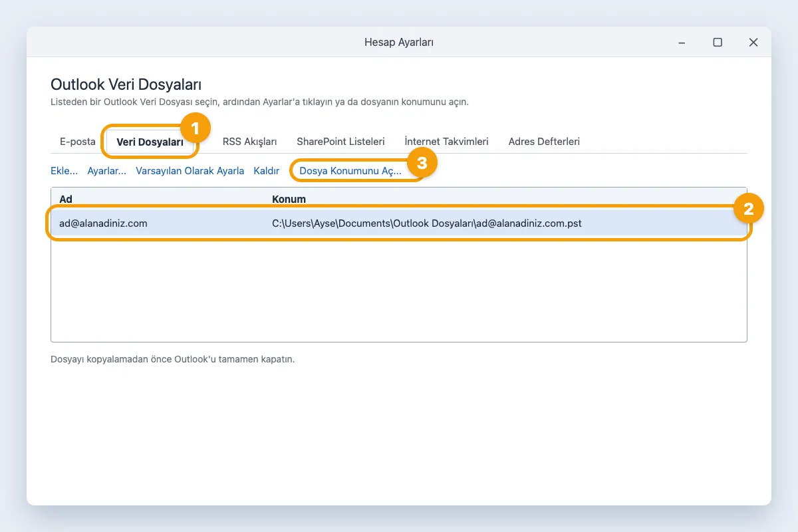This screenshot has width=798, height=532.
Task: Click the Konum column header
Action: click(289, 199)
